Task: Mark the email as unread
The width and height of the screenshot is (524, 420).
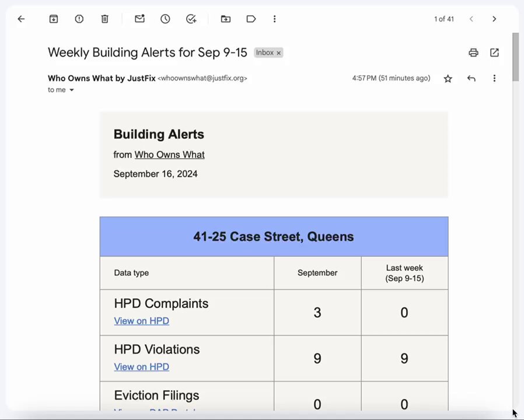Action: (139, 19)
